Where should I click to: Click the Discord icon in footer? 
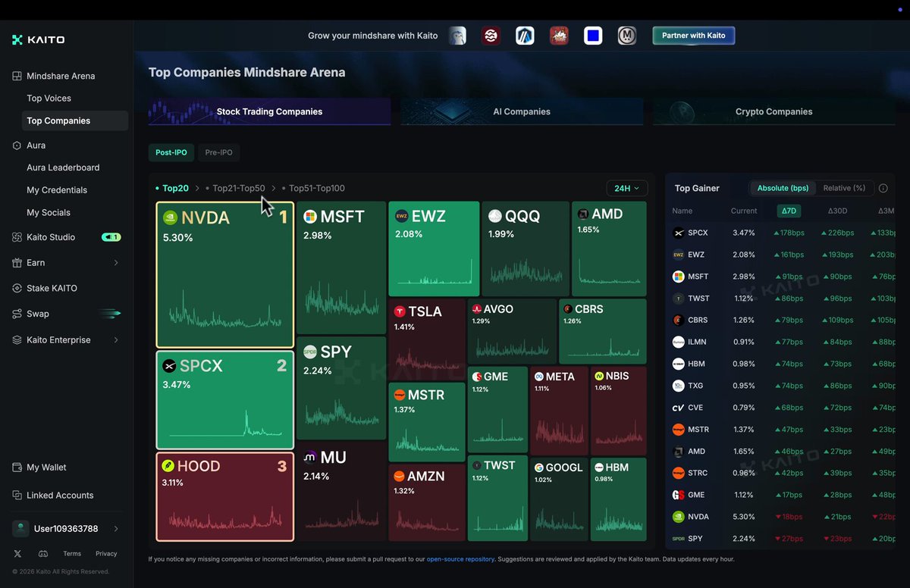click(x=42, y=554)
